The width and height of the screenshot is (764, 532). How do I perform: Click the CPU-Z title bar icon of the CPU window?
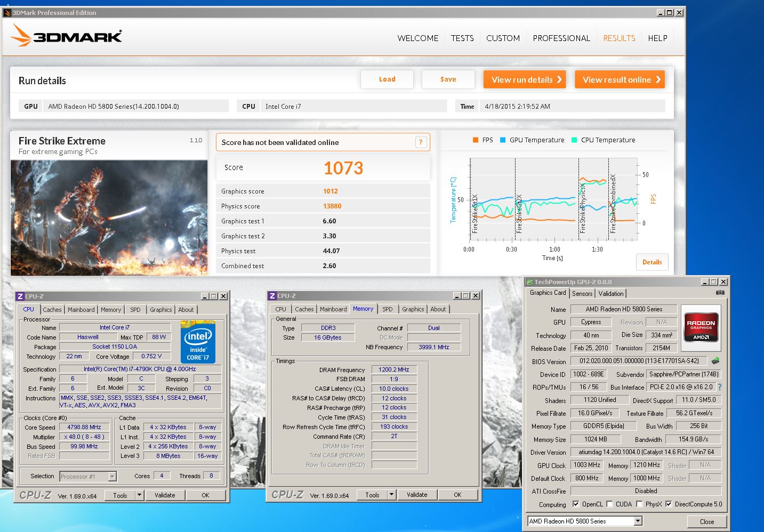(20, 296)
